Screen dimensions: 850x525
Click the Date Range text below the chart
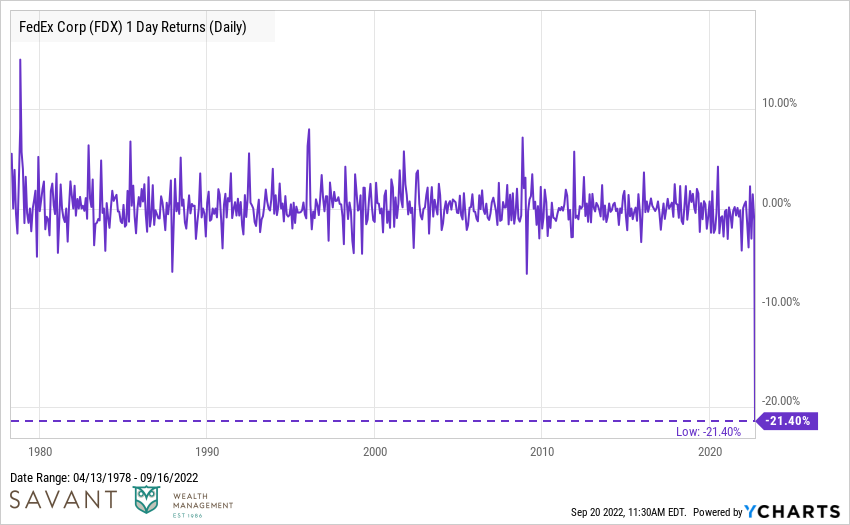click(104, 478)
